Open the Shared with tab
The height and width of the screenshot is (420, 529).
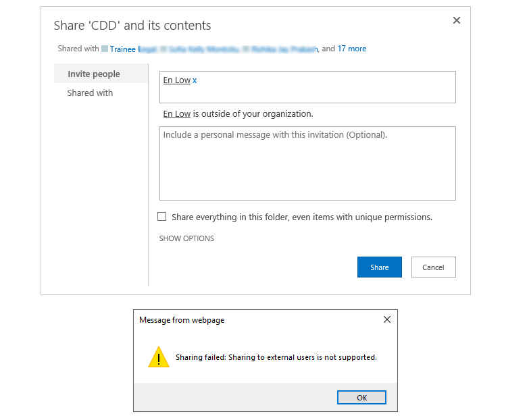click(90, 93)
